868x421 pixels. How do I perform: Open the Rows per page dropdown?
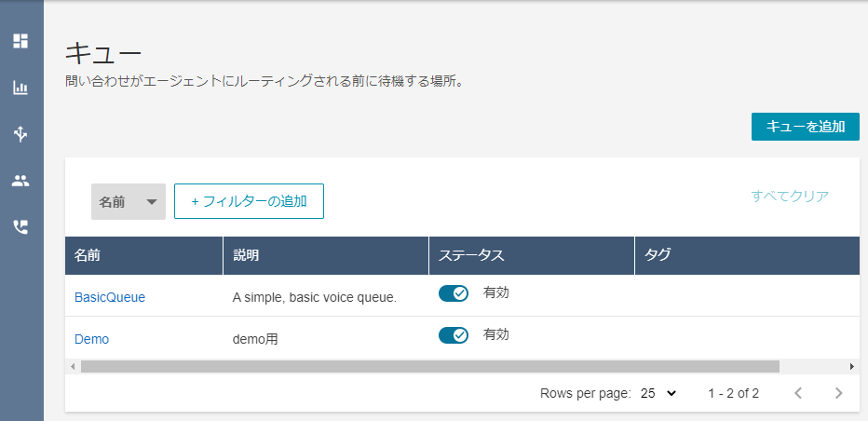(x=658, y=393)
